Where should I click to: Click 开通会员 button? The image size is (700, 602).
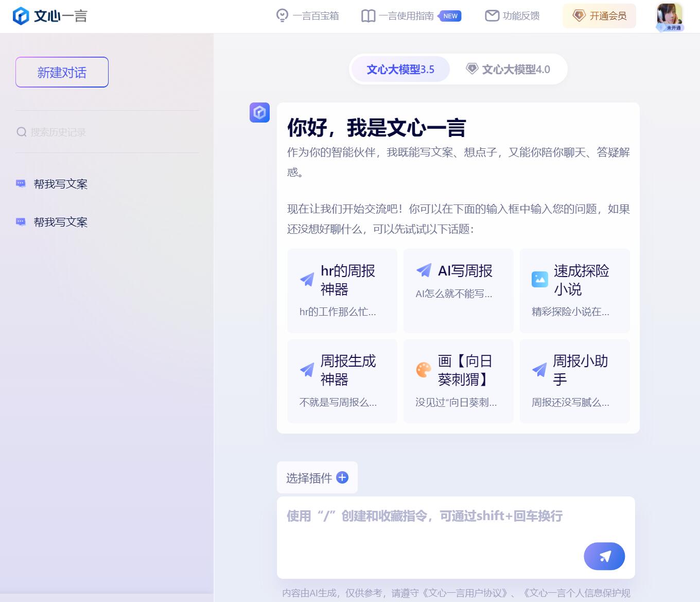coord(599,16)
